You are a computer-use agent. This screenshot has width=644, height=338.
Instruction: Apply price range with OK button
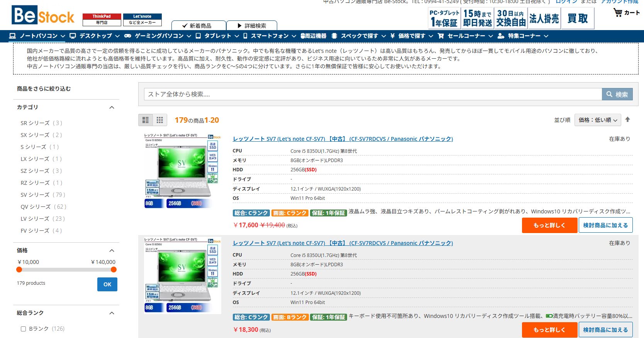107,284
